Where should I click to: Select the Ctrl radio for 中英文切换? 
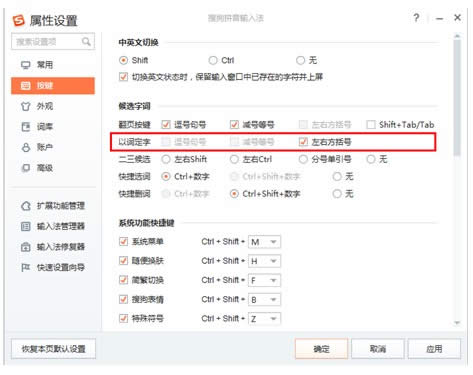point(213,60)
